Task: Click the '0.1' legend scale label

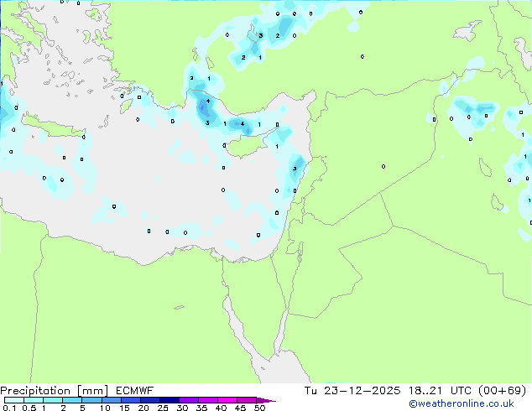Action: [x=9, y=408]
